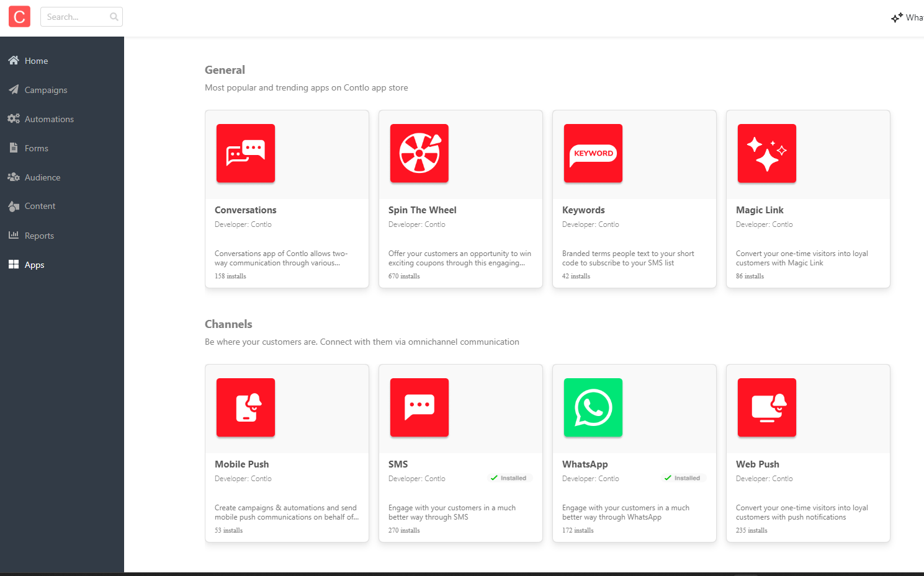
Task: Click Mobile Push description text
Action: click(287, 512)
